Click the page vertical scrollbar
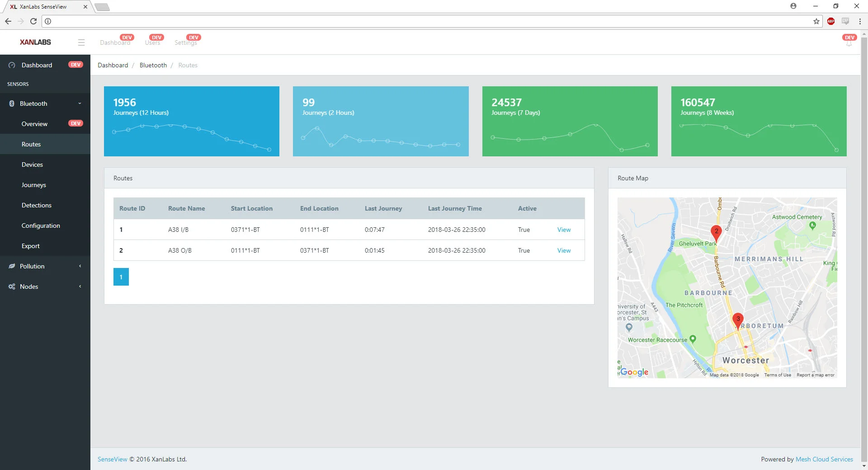 864,250
